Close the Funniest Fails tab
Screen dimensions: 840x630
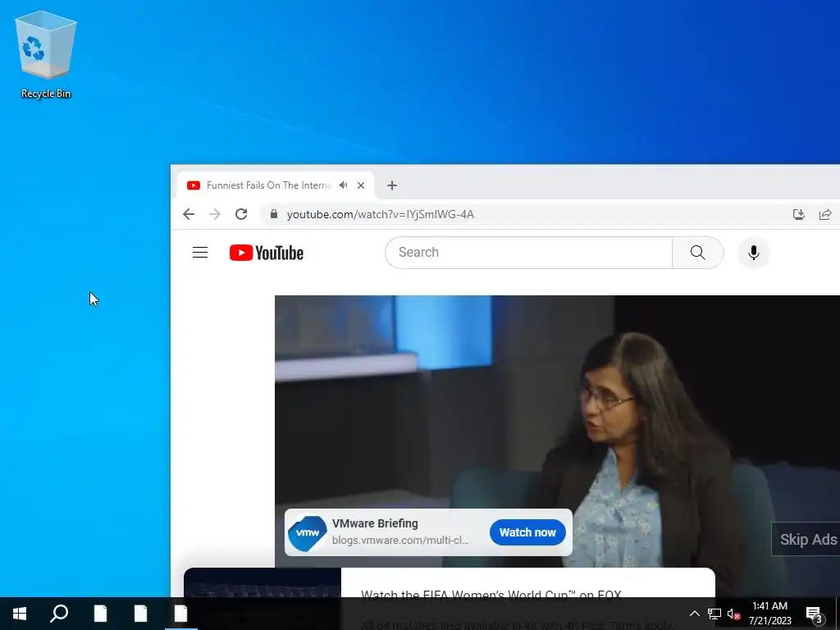click(361, 185)
